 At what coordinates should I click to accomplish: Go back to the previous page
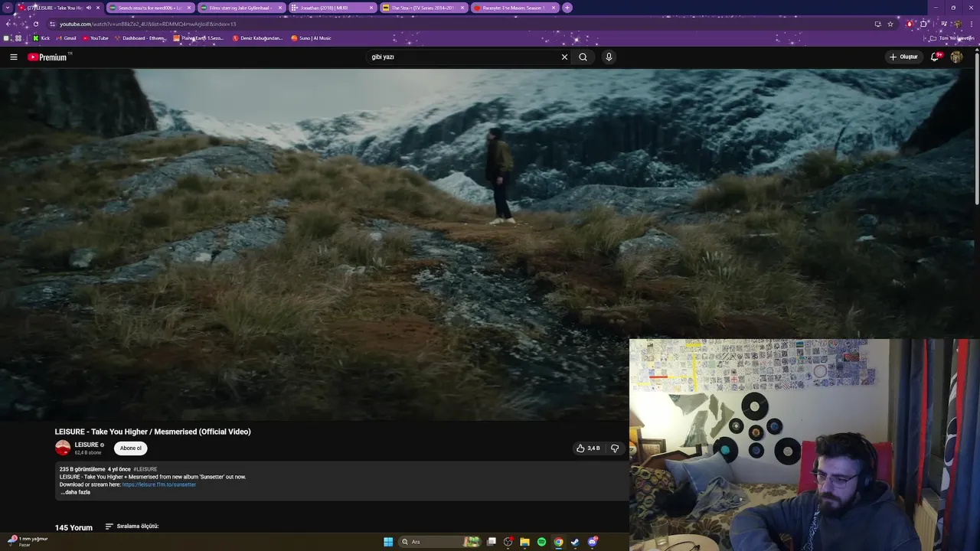8,24
